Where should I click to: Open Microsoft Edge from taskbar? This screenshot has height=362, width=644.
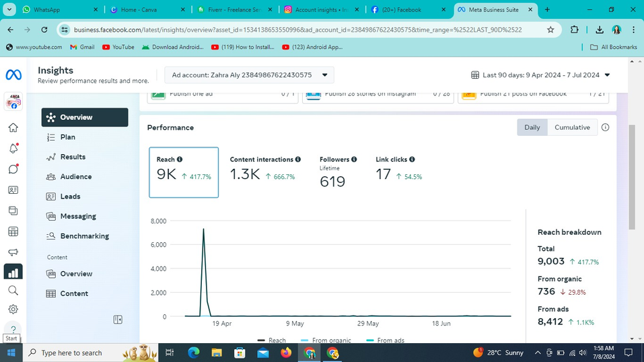[193, 353]
